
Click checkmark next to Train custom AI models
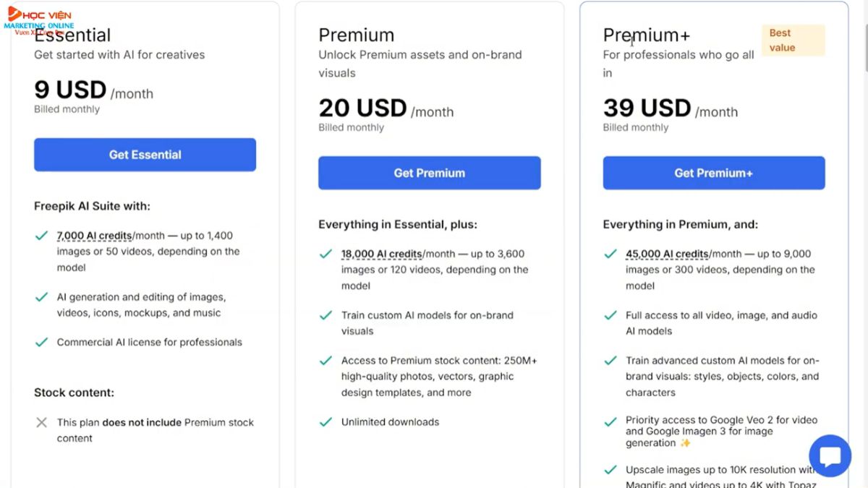(326, 315)
